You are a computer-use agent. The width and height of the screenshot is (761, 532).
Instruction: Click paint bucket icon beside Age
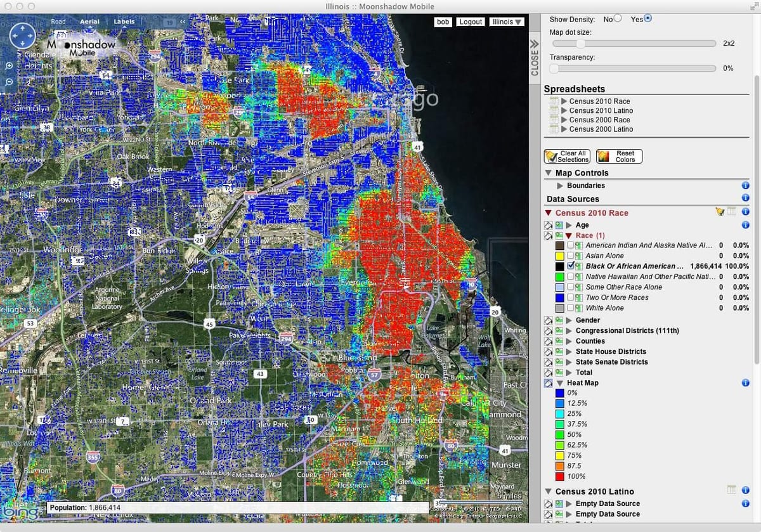coord(549,225)
